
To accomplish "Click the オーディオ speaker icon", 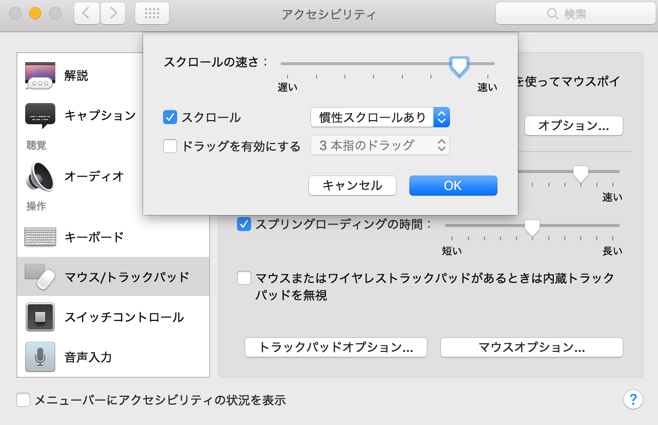I will (40, 177).
